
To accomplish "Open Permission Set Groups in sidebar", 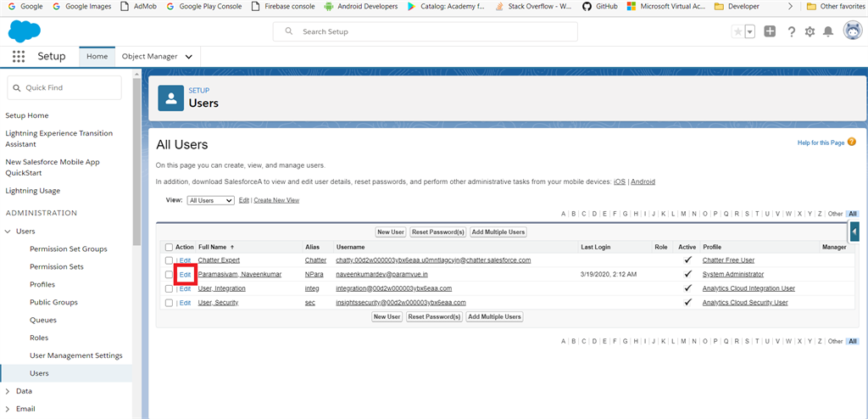I will pyautogui.click(x=69, y=249).
